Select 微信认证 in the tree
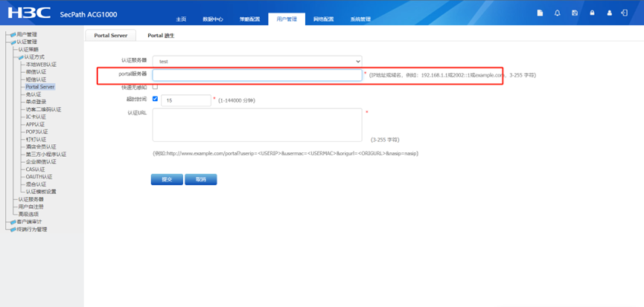This screenshot has width=644, height=307. coord(36,72)
